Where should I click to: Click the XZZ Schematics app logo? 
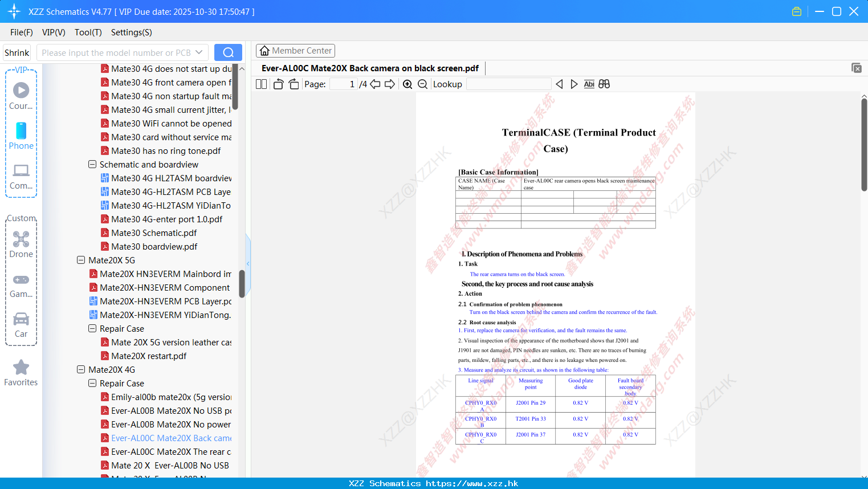14,11
